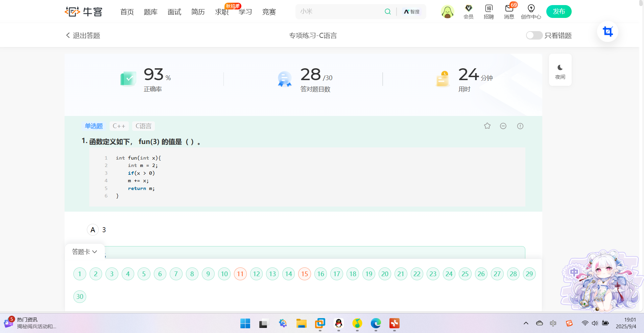Open QQ from the taskbar

tap(338, 324)
